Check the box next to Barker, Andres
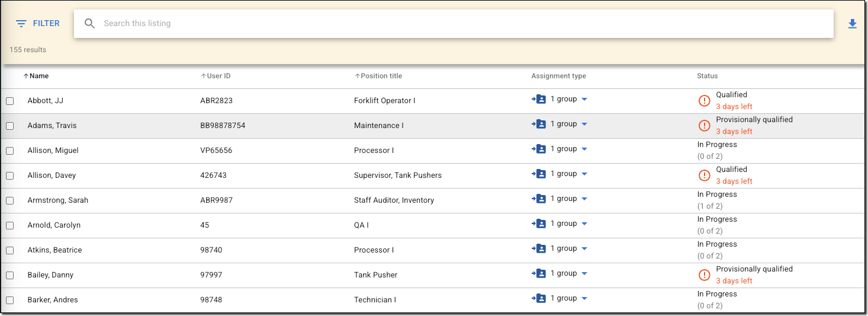The height and width of the screenshot is (316, 868). pyautogui.click(x=10, y=301)
